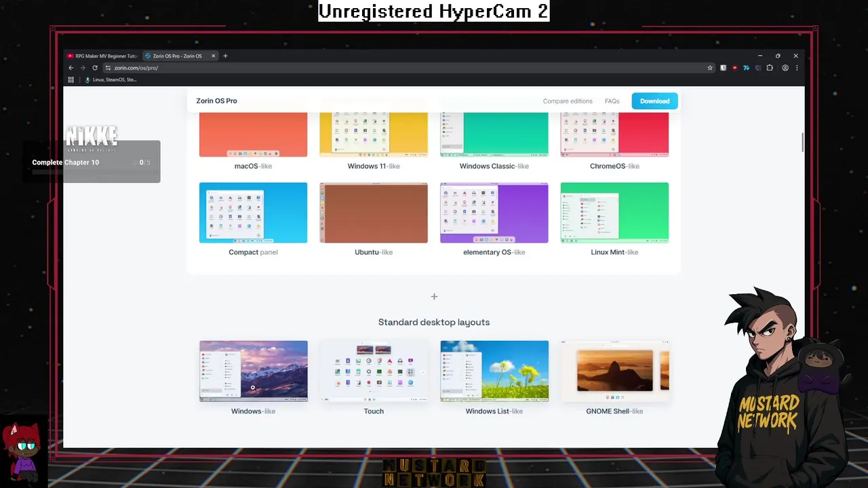Open the bookmarks apps grid icon
Viewport: 868px width, 488px height.
(x=71, y=79)
